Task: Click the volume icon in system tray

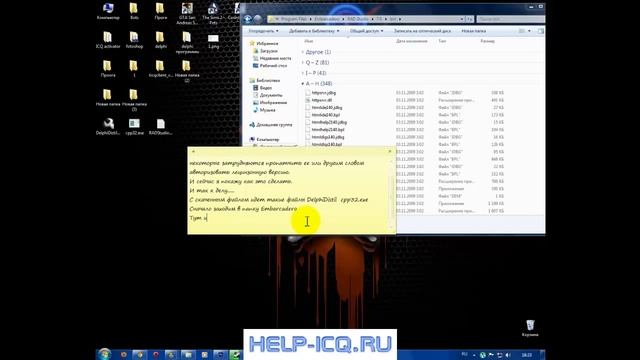Action: (508, 355)
